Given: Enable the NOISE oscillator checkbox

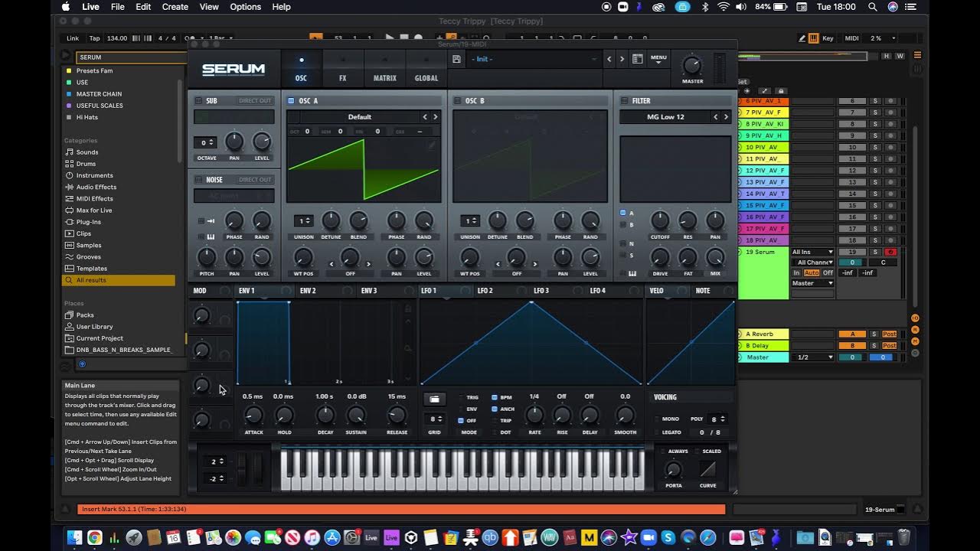Looking at the screenshot, I should (x=199, y=180).
